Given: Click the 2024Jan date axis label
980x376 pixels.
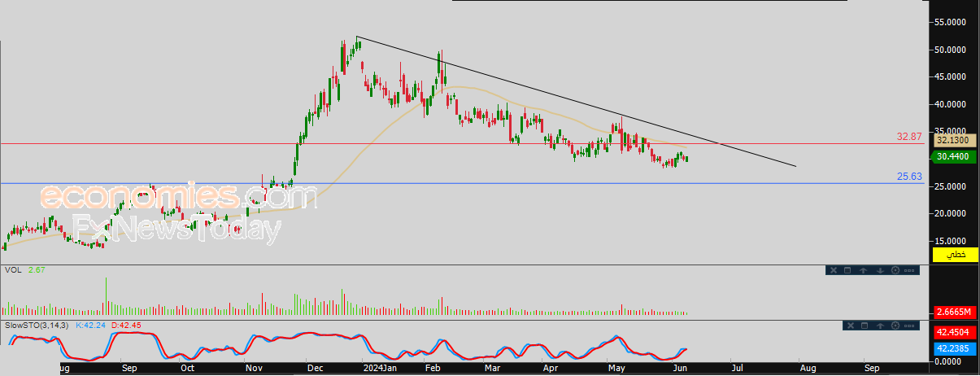Looking at the screenshot, I should pyautogui.click(x=380, y=368).
